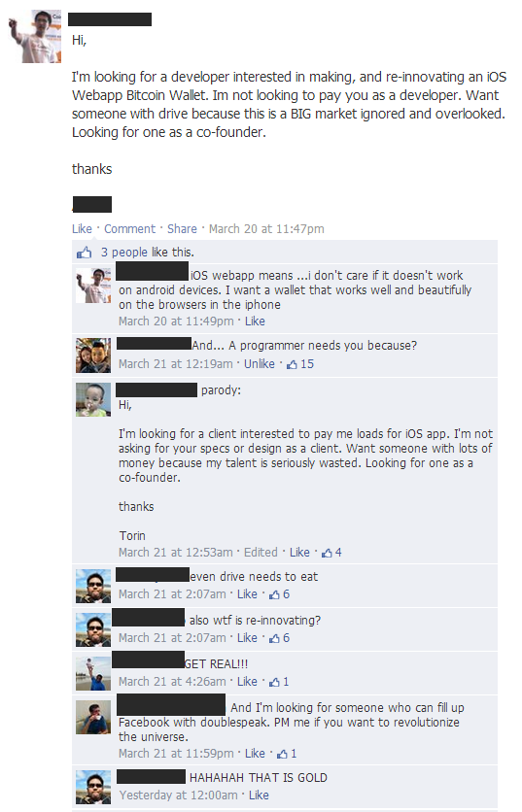Click the sunglasses avatar beside "even drive needs to eat"
Viewport: 522px width, 812px height.
click(x=93, y=587)
